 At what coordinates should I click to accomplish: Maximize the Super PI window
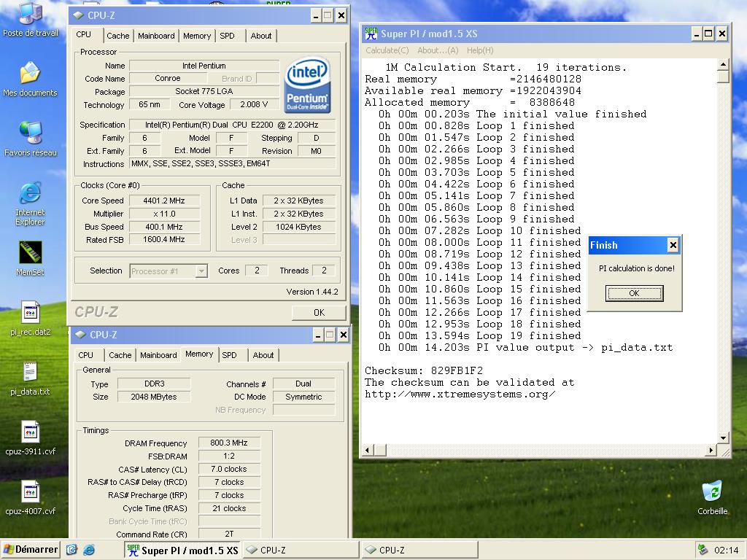point(708,34)
